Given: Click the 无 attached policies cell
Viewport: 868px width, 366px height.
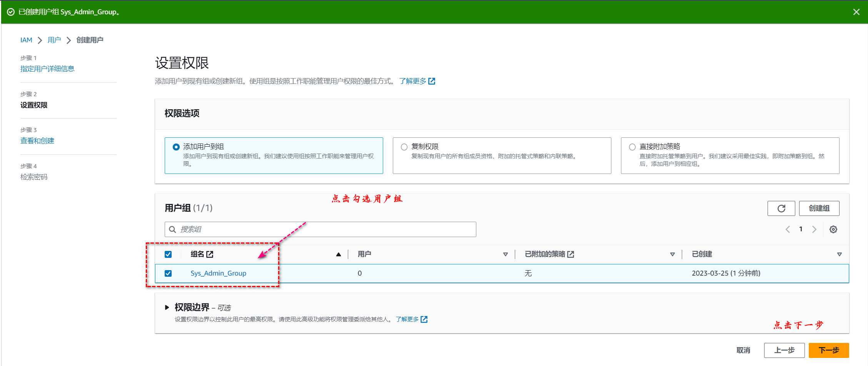Looking at the screenshot, I should point(528,273).
